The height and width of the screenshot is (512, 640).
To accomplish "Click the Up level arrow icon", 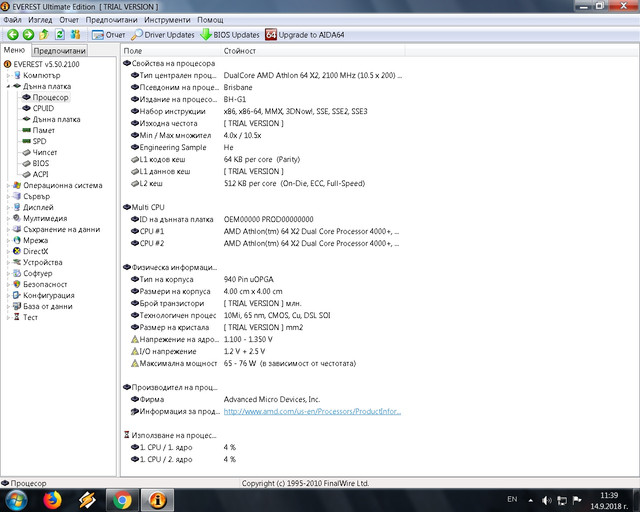I will click(44, 35).
